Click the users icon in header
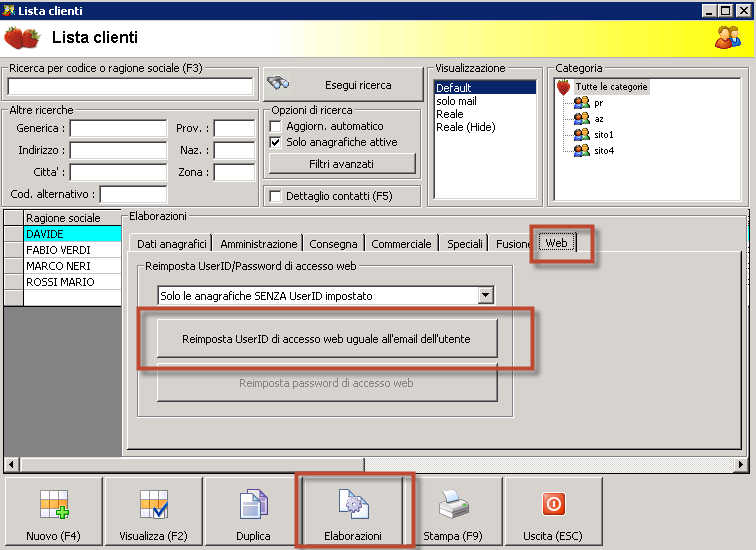The height and width of the screenshot is (550, 756). [x=728, y=38]
